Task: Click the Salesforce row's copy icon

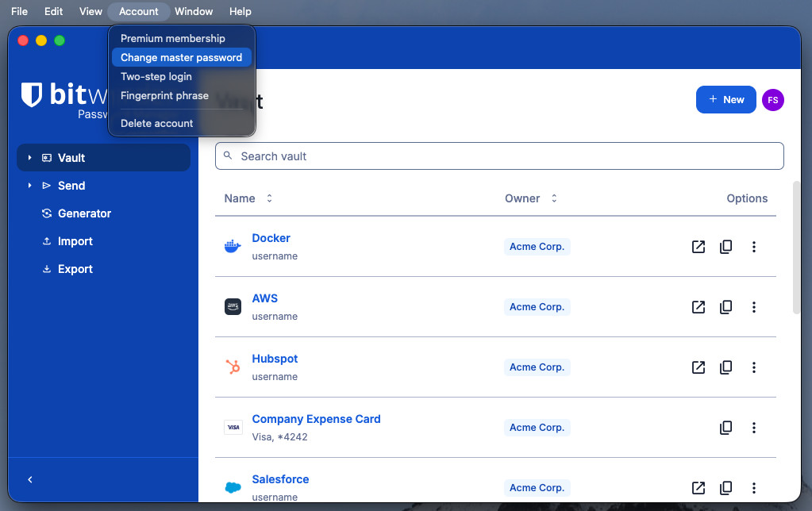Action: tap(726, 488)
